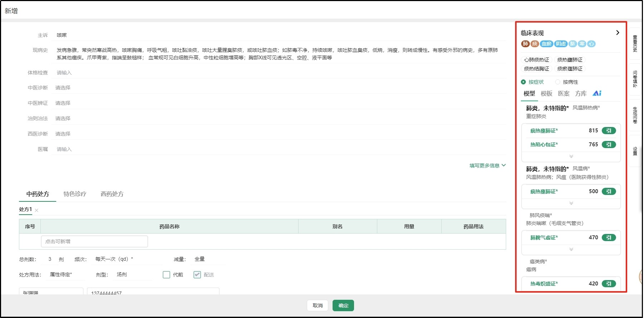Viewport: 644px width, 318px height.
Task: Click the 引 badge for 肺脾气虚证
Action: click(609, 238)
